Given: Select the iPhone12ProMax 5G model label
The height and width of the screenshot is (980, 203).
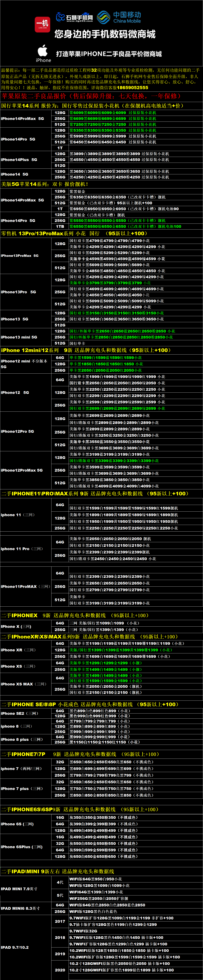Looking at the screenshot, I should coord(22,470).
